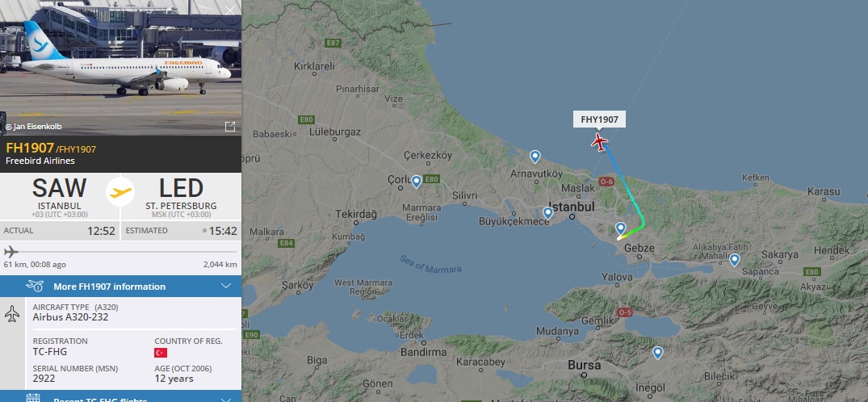
Task: Close the flight details panel
Action: pos(230,10)
